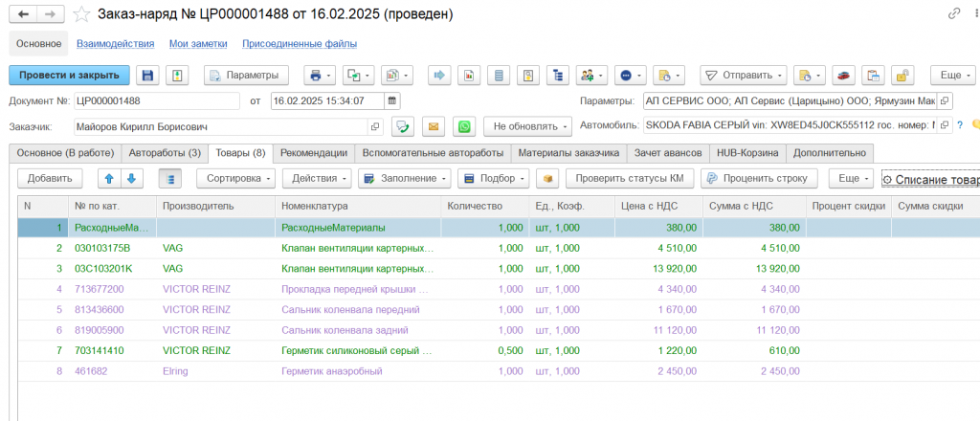Move row up with blue up arrow
Viewport: 980px width, 421px height.
click(108, 178)
